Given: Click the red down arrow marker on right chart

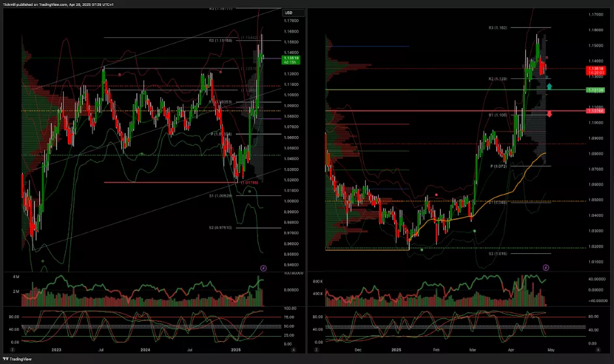Looking at the screenshot, I should coord(550,115).
